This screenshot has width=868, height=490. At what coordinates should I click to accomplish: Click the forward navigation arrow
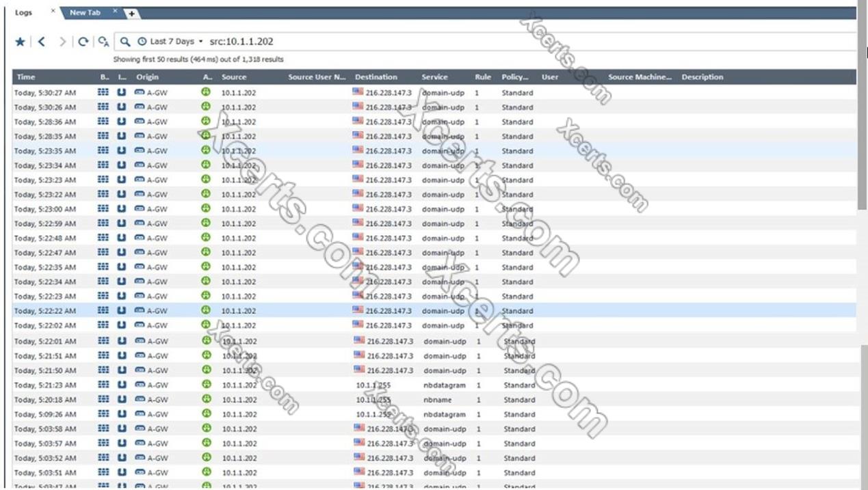(62, 42)
